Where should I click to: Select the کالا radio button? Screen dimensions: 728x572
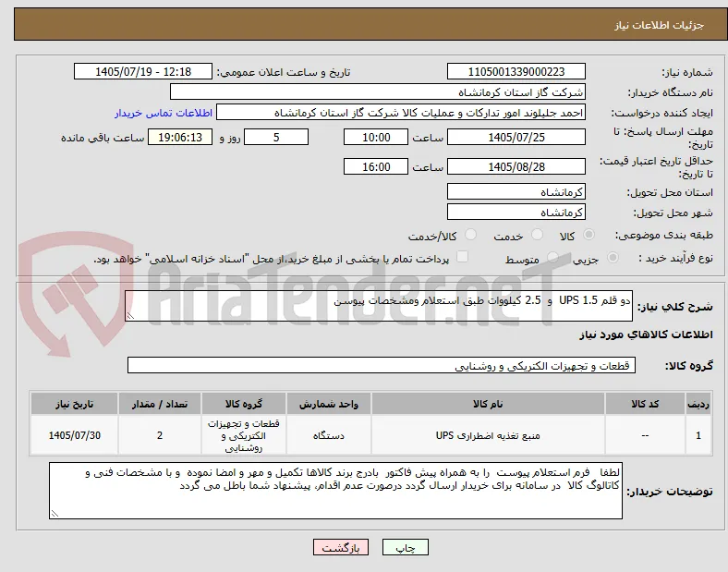point(588,235)
